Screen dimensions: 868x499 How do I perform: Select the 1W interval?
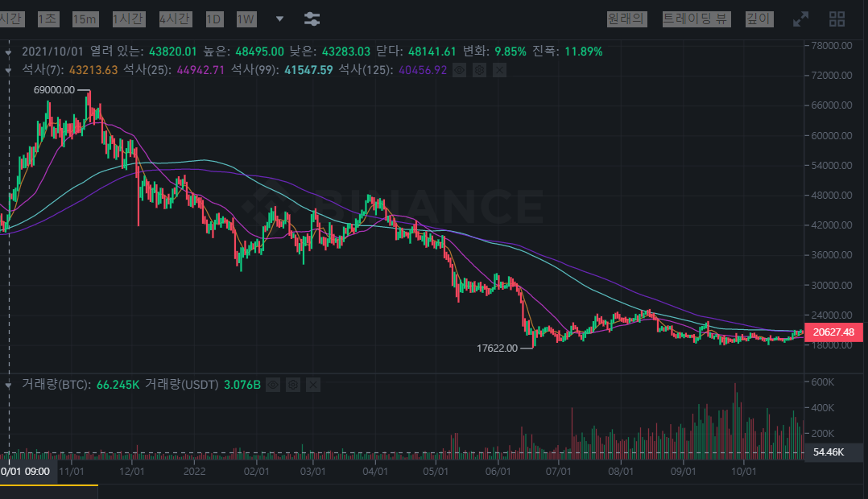pyautogui.click(x=246, y=19)
